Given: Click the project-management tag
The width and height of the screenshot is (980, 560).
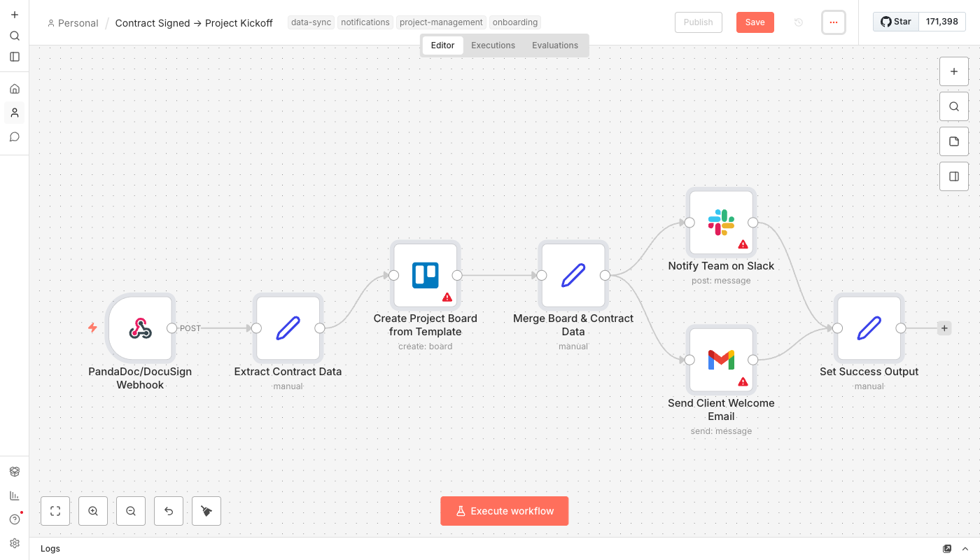Looking at the screenshot, I should [441, 22].
